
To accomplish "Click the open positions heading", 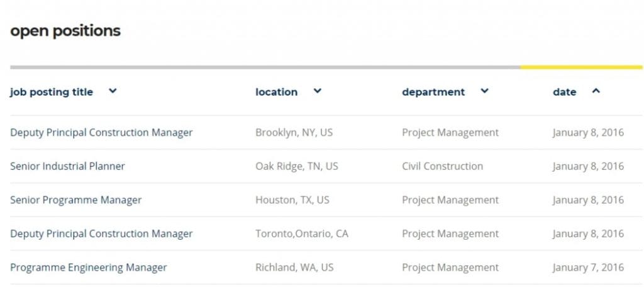I will [65, 31].
